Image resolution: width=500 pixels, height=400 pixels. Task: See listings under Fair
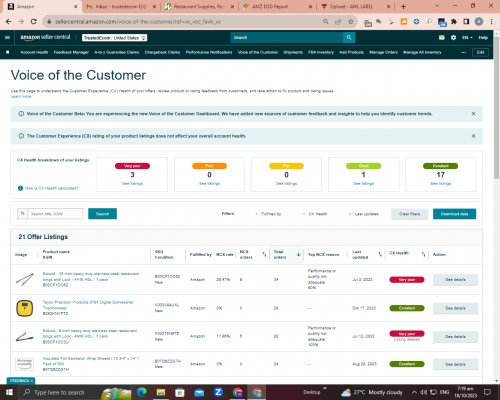pyautogui.click(x=286, y=184)
